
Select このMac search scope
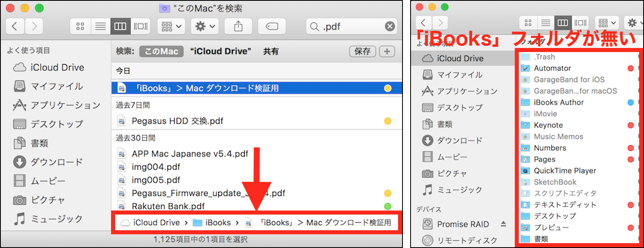(x=161, y=51)
